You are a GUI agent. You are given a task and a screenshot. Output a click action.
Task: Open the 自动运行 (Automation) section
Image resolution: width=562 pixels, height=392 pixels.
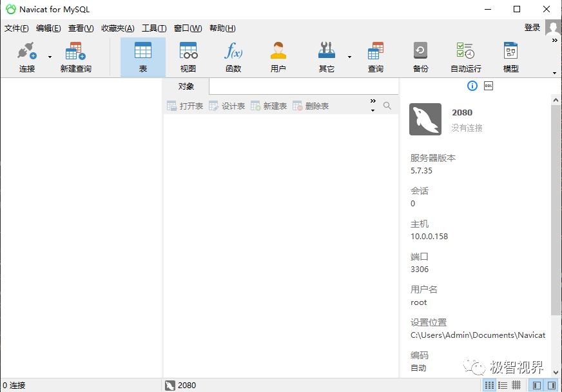[465, 57]
